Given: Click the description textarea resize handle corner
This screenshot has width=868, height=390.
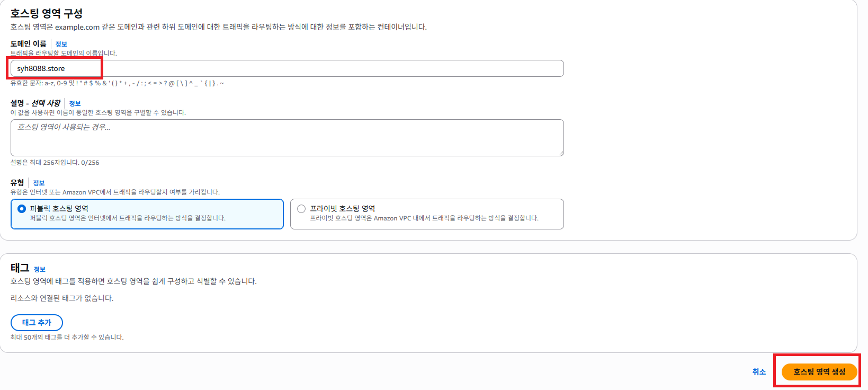Looking at the screenshot, I should tap(560, 153).
